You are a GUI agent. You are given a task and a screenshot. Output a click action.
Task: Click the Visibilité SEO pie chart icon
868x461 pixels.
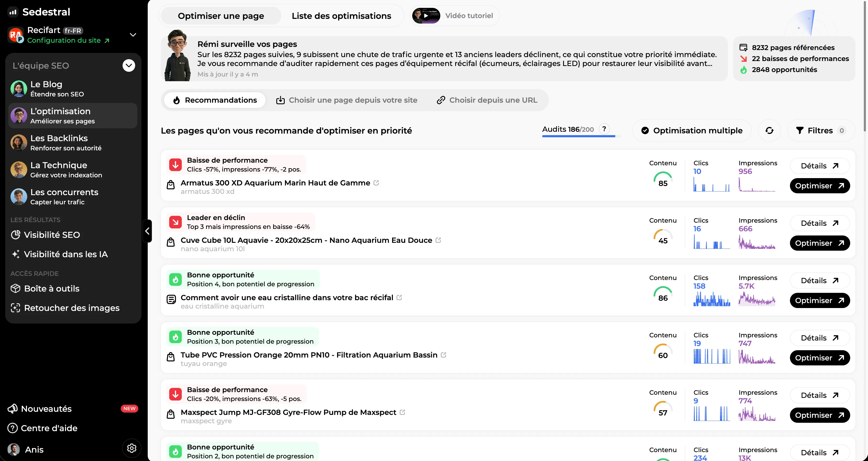click(x=15, y=234)
